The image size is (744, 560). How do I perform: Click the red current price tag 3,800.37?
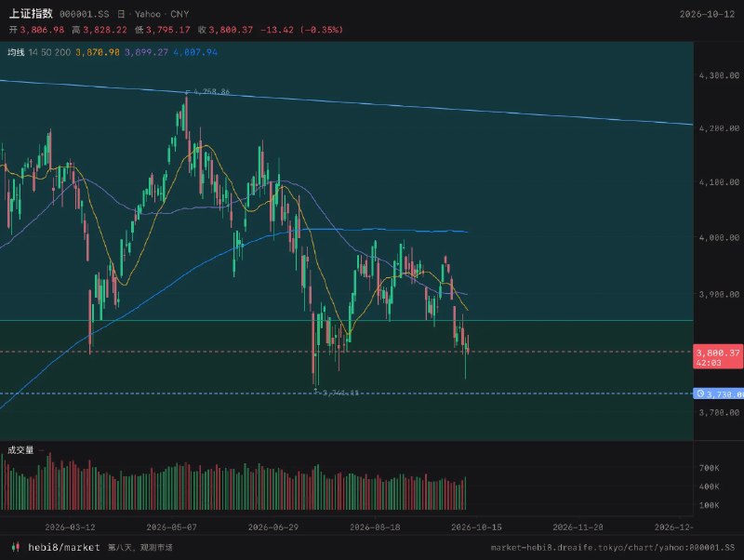coord(718,357)
